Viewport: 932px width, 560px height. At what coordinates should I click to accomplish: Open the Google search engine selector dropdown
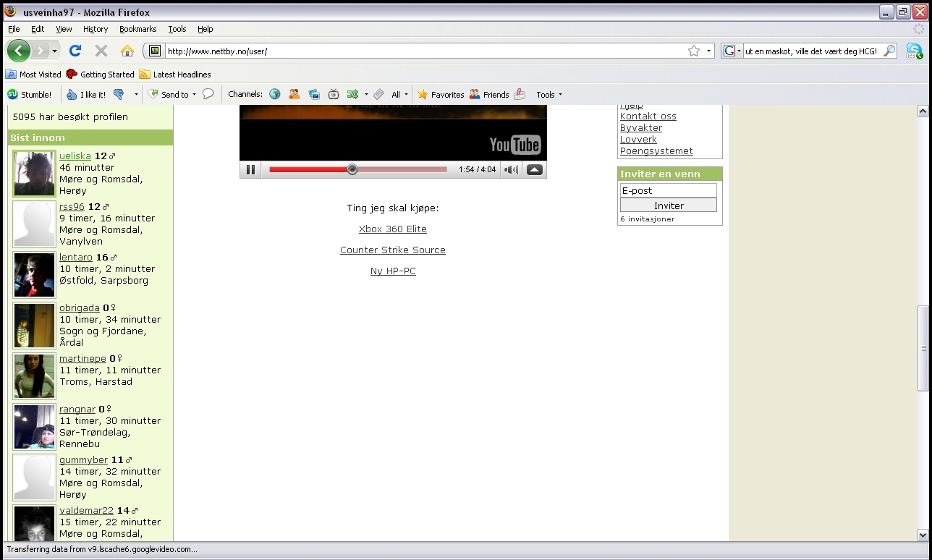pos(732,51)
